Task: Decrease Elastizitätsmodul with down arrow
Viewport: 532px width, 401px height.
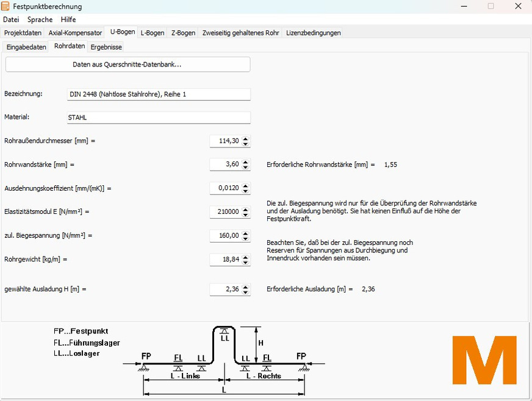Action: click(246, 215)
